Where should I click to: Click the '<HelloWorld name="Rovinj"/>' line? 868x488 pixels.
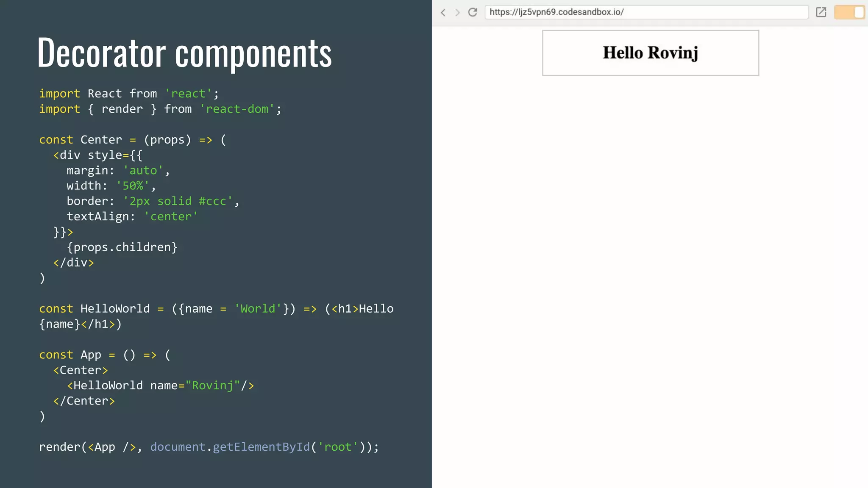tap(161, 385)
